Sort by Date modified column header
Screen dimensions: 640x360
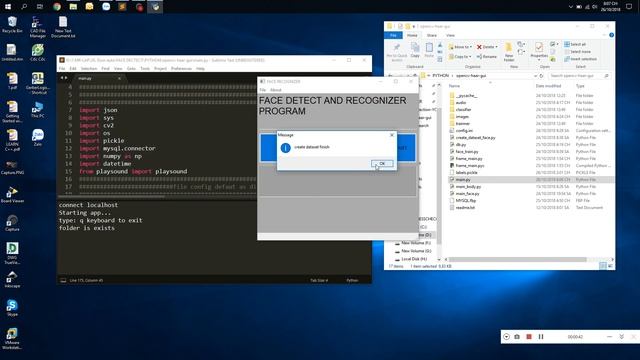coord(548,86)
